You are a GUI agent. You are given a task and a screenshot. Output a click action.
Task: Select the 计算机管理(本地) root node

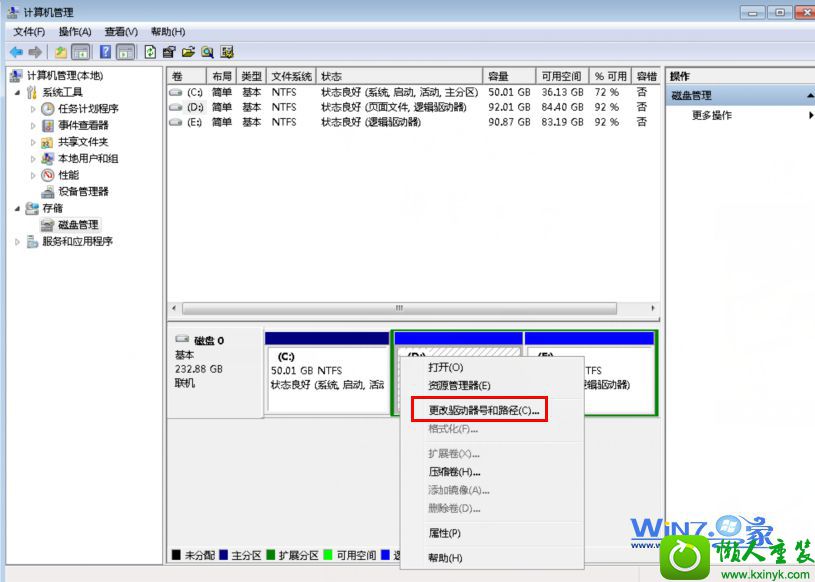pyautogui.click(x=64, y=76)
